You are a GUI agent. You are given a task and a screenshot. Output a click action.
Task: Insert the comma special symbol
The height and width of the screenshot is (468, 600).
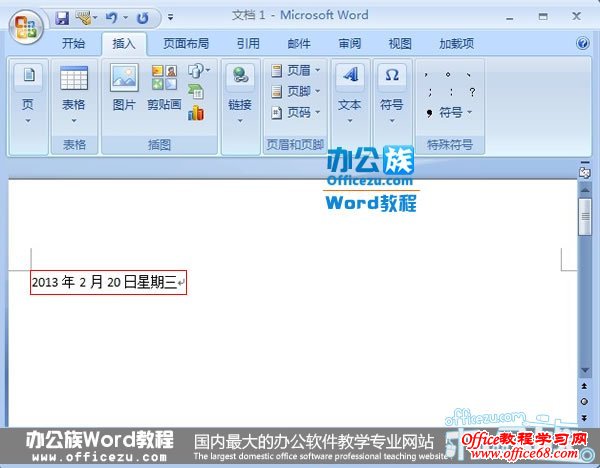coord(426,75)
